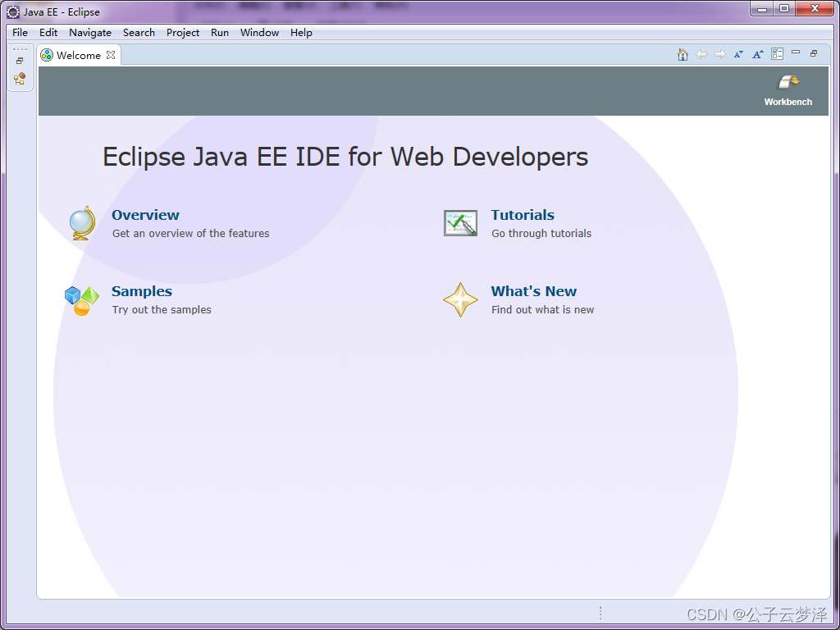This screenshot has height=630, width=840.
Task: Open the File menu
Action: (19, 33)
